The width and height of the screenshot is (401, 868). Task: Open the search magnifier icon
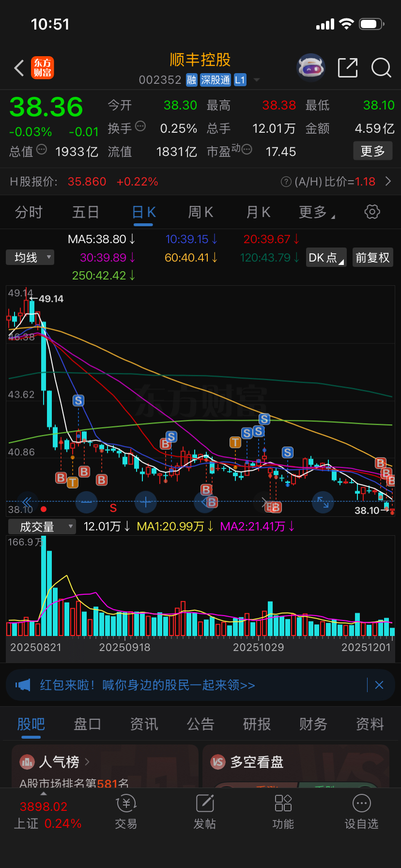coord(381,68)
